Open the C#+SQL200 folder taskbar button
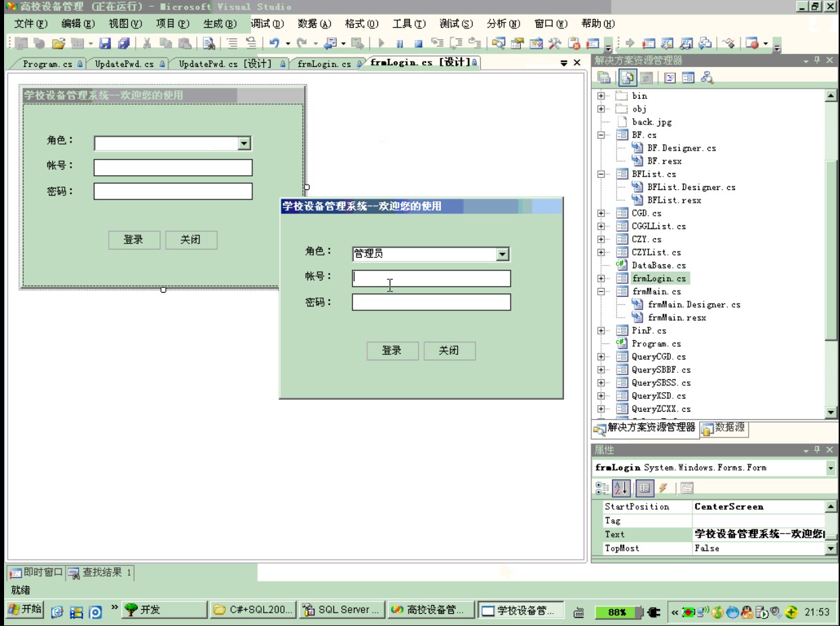The width and height of the screenshot is (840, 626). point(253,610)
